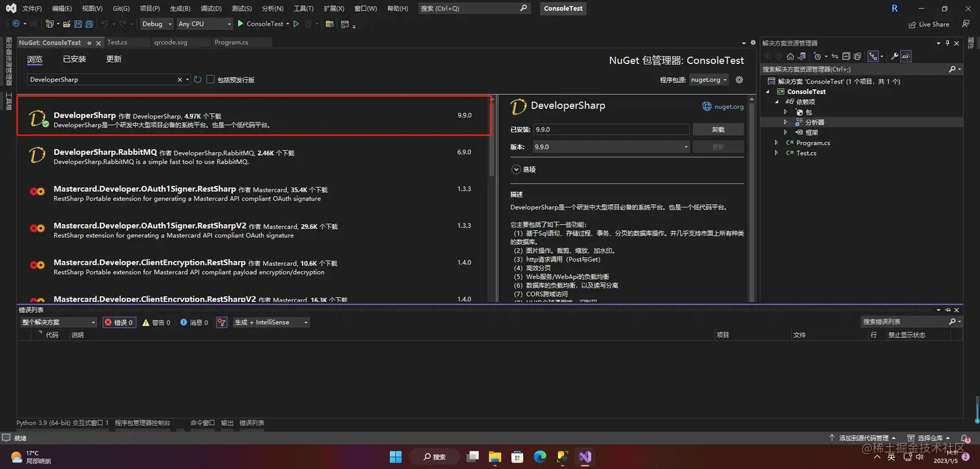This screenshot has height=469, width=980.
Task: Open the Git(G) menu
Action: click(121, 8)
